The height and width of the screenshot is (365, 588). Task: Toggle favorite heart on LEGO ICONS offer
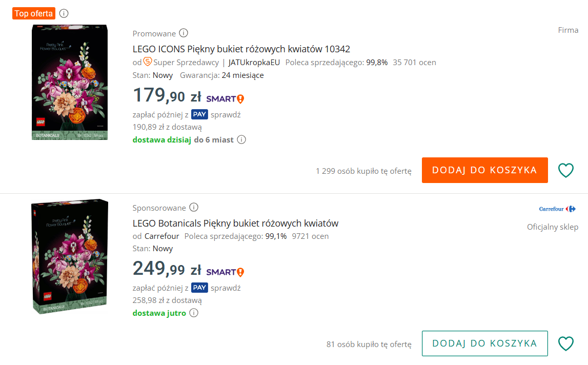[x=565, y=170]
